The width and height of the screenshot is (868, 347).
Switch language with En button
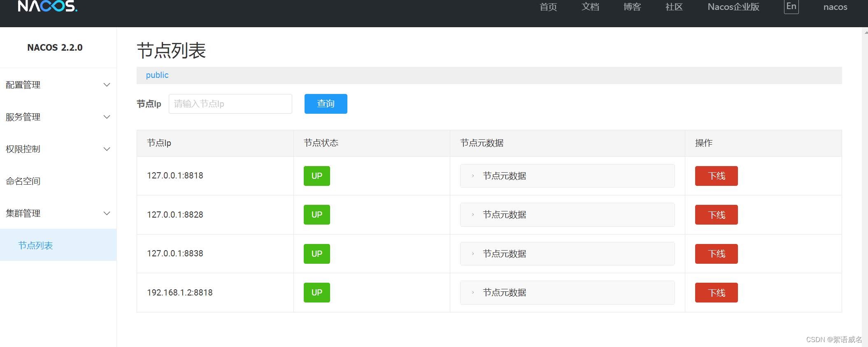(791, 7)
